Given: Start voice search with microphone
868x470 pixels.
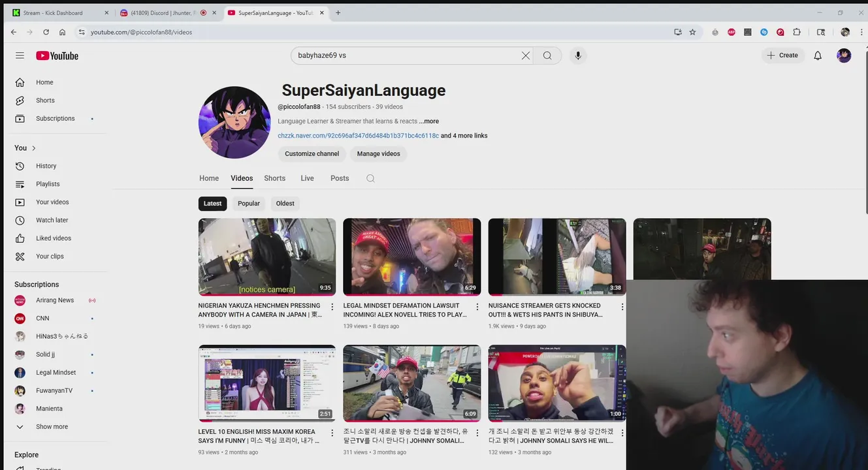Looking at the screenshot, I should pyautogui.click(x=577, y=55).
